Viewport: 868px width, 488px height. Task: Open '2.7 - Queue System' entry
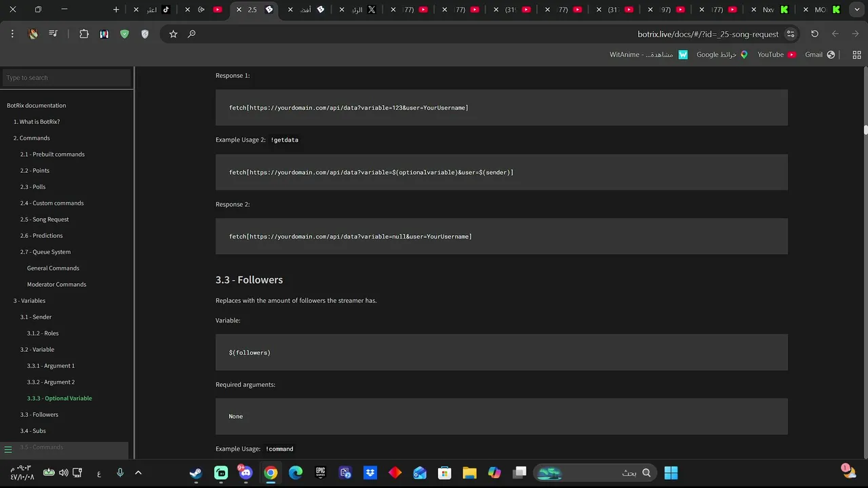click(45, 252)
